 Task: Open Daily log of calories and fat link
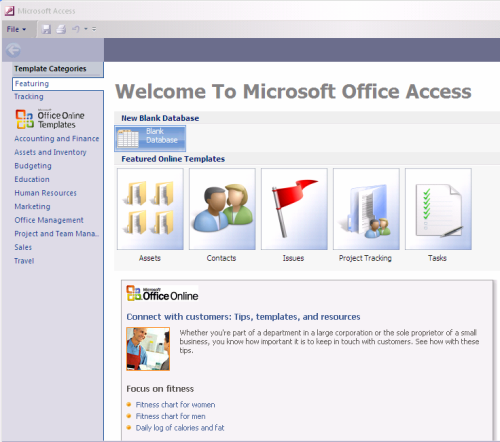pyautogui.click(x=180, y=428)
